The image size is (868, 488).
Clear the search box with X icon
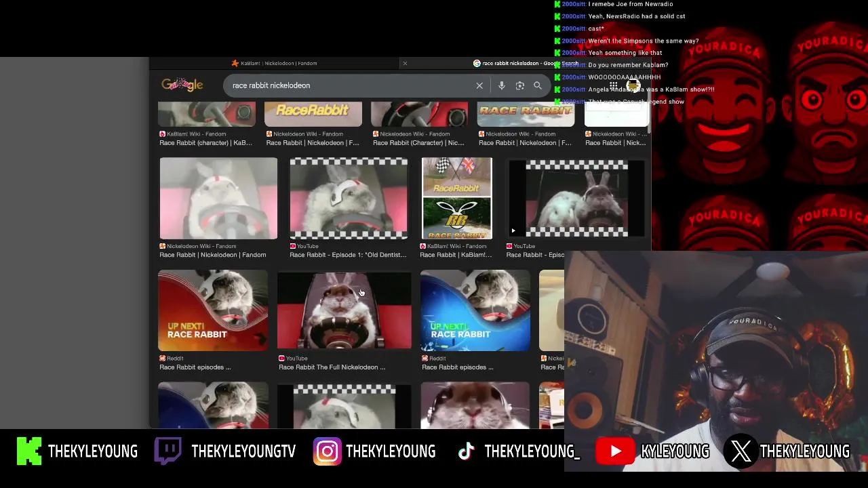click(x=479, y=86)
